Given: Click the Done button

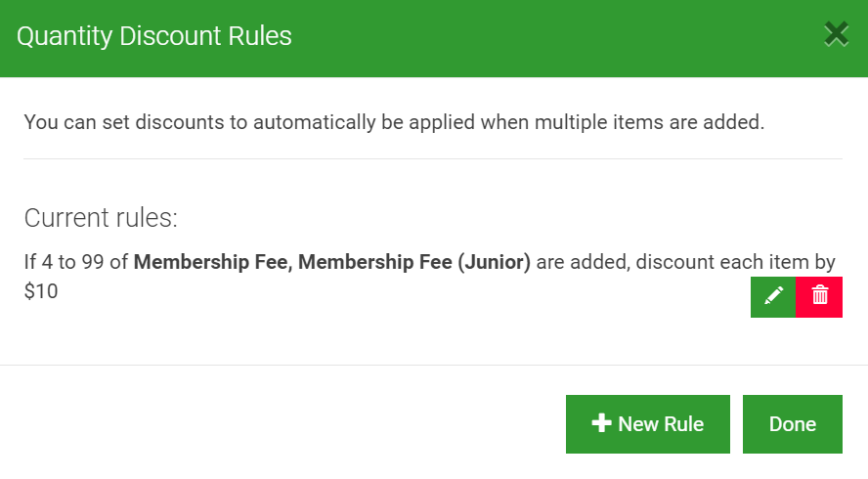Looking at the screenshot, I should tap(793, 424).
